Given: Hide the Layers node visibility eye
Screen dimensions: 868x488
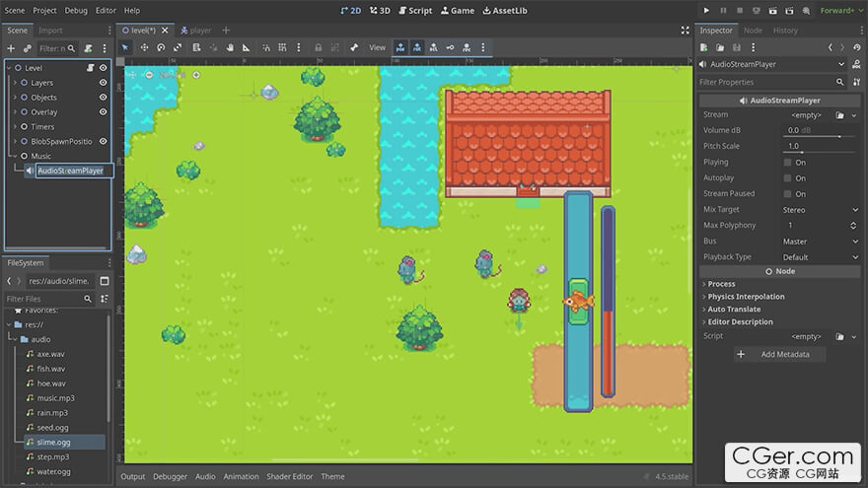Looking at the screenshot, I should pos(103,83).
